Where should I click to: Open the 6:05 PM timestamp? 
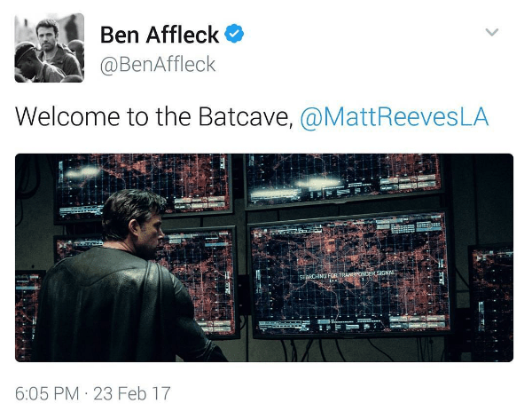pos(47,393)
